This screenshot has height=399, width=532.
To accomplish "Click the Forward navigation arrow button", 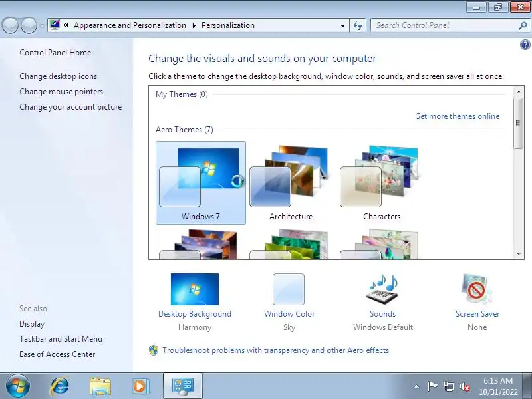I will point(29,25).
